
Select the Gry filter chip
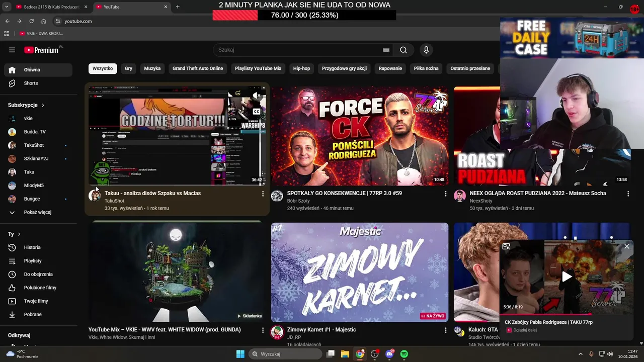pyautogui.click(x=129, y=68)
